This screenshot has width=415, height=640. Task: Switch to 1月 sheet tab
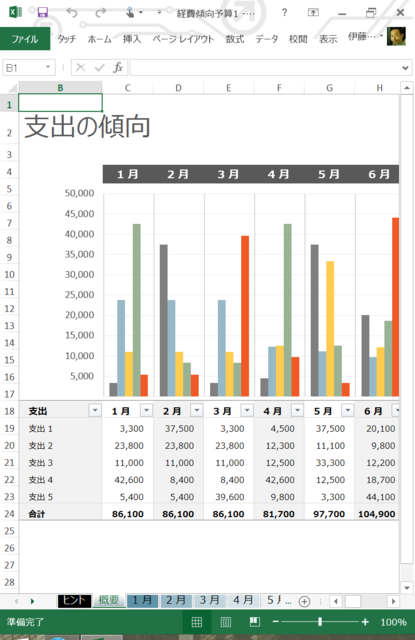pyautogui.click(x=142, y=600)
